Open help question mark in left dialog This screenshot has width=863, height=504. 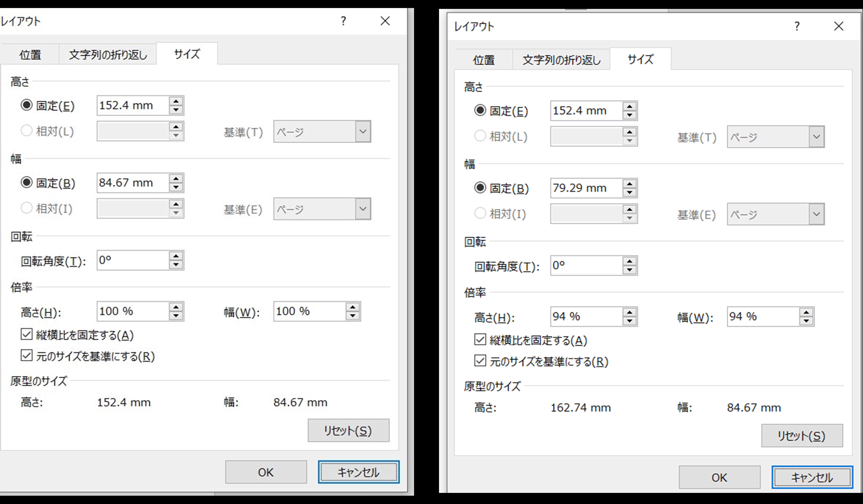[344, 21]
